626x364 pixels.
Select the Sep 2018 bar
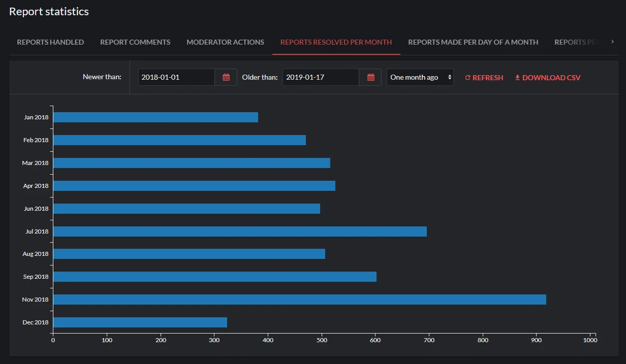pyautogui.click(x=214, y=277)
